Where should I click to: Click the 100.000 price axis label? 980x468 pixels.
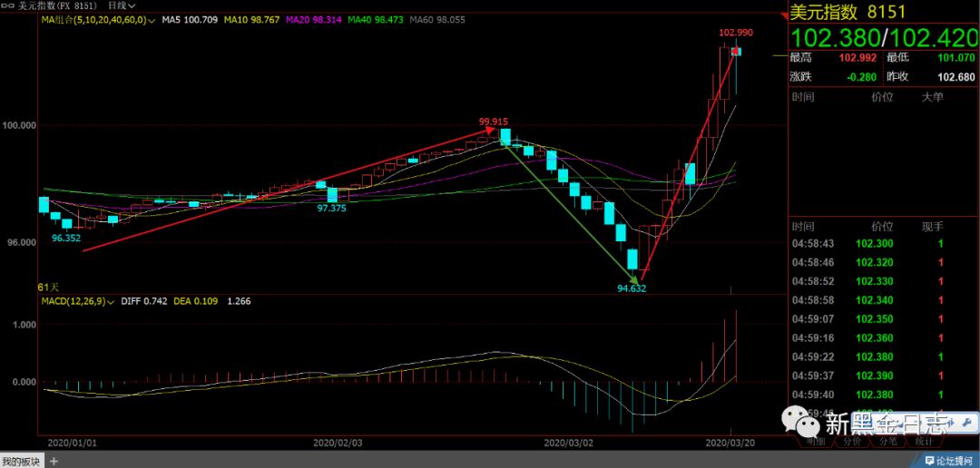(19, 125)
